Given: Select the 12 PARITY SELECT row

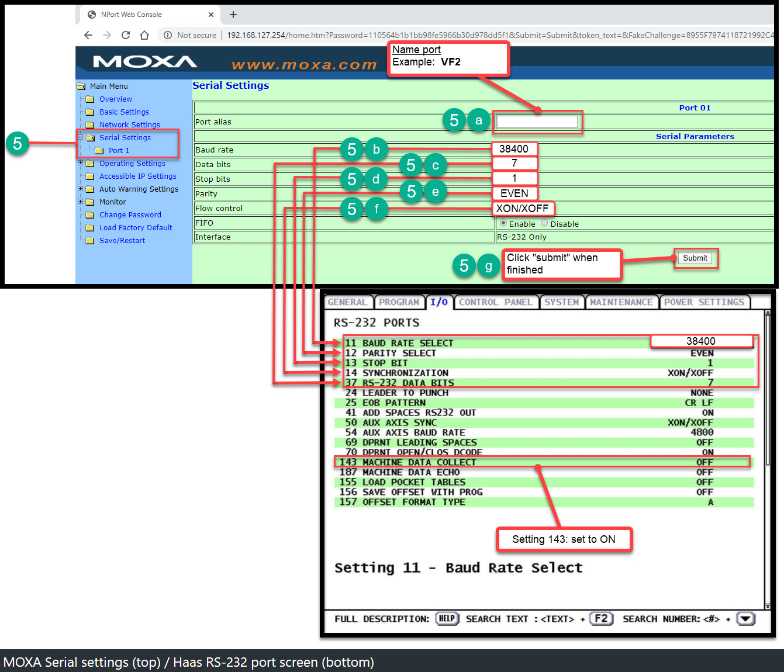Looking at the screenshot, I should 544,353.
